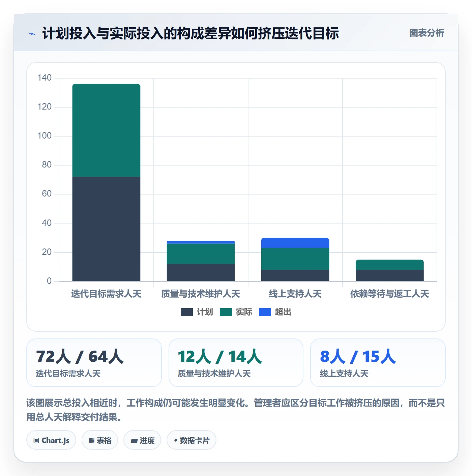The height and width of the screenshot is (476, 472).
Task: Click the green segment of 质量与技术维护人天 bar
Action: click(201, 254)
